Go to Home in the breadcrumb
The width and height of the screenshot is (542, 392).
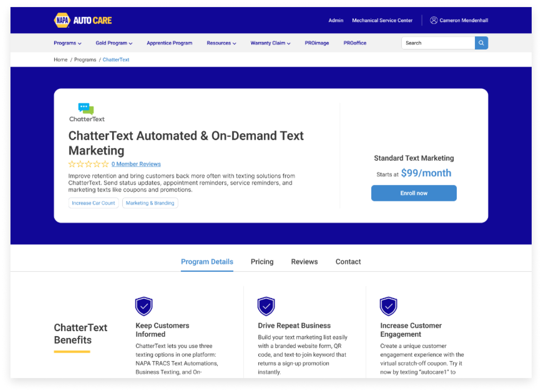(61, 59)
